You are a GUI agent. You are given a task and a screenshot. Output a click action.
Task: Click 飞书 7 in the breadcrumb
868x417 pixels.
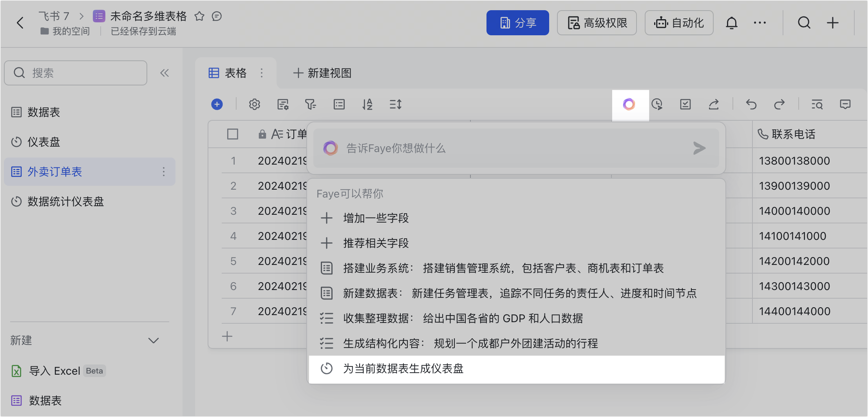(x=54, y=16)
